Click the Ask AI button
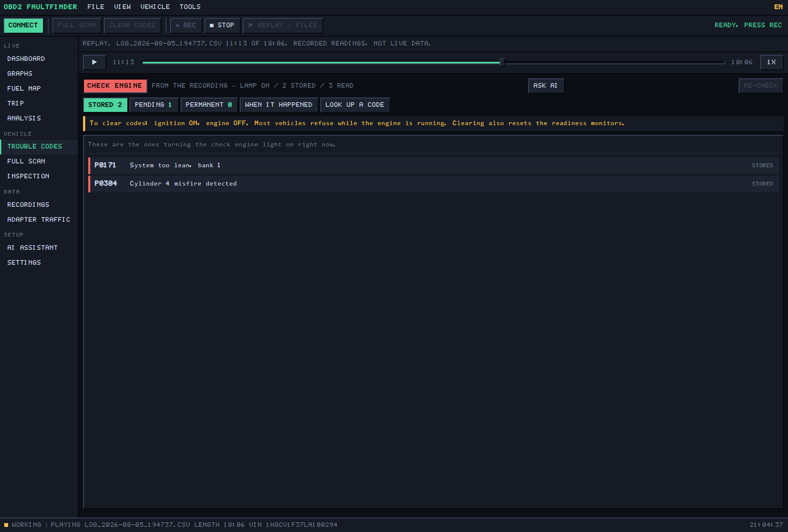This screenshot has width=788, height=532. point(546,86)
